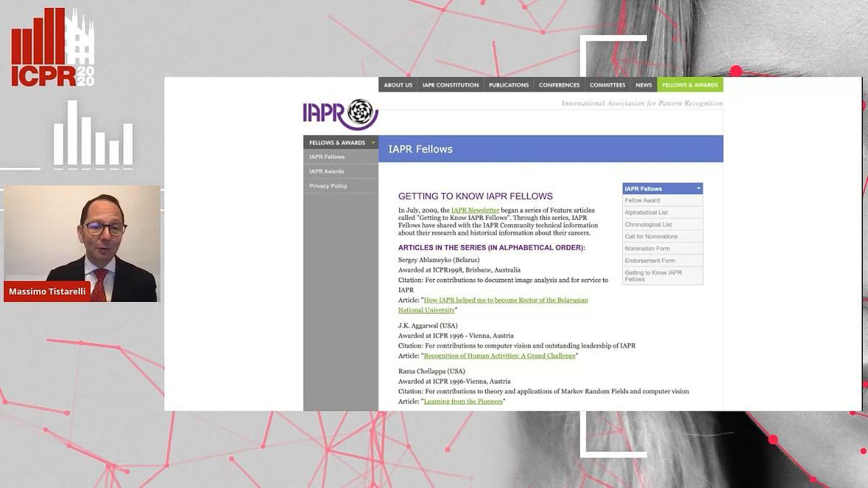Collapse the IAPR Fellows right panel header
The image size is (868, 488).
[663, 189]
